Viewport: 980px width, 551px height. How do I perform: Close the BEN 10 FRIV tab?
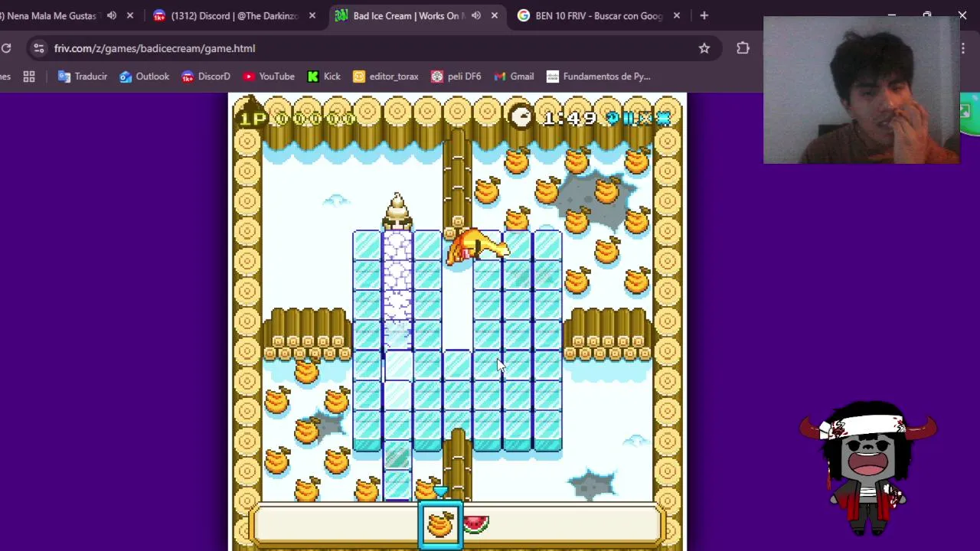[x=677, y=15]
